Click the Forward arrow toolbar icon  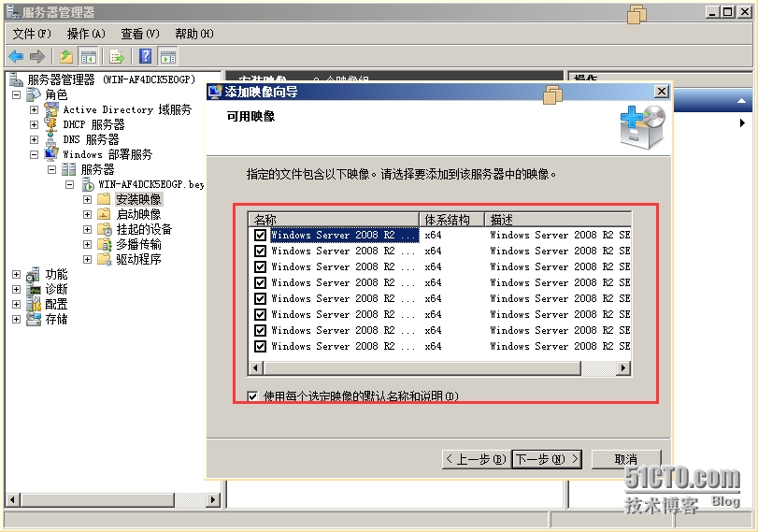tap(37, 57)
